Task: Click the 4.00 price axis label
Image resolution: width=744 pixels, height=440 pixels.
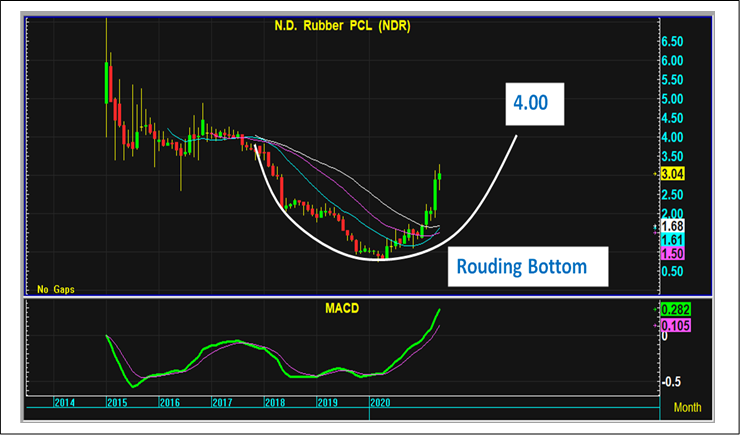Action: click(x=672, y=138)
